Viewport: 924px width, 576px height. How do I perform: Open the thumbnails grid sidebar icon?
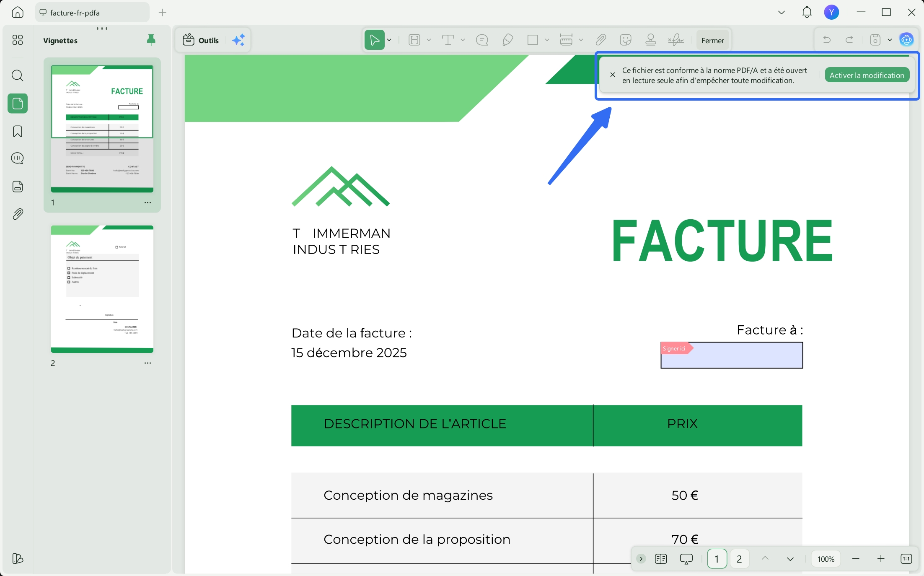click(x=18, y=40)
